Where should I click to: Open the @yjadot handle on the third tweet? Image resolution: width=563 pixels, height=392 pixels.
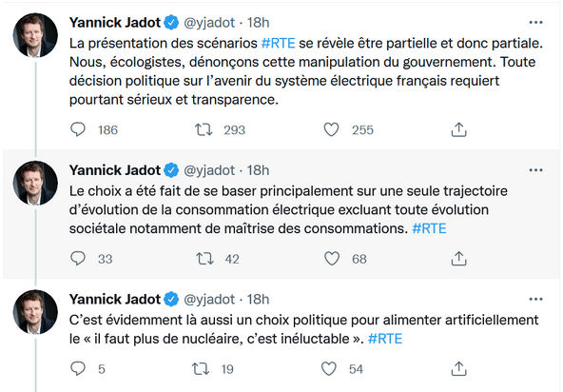coord(209,300)
